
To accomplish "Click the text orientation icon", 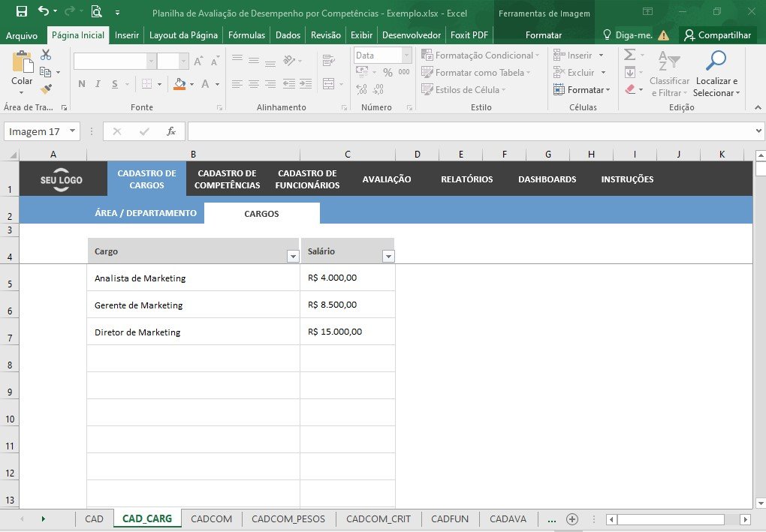I will 289,61.
